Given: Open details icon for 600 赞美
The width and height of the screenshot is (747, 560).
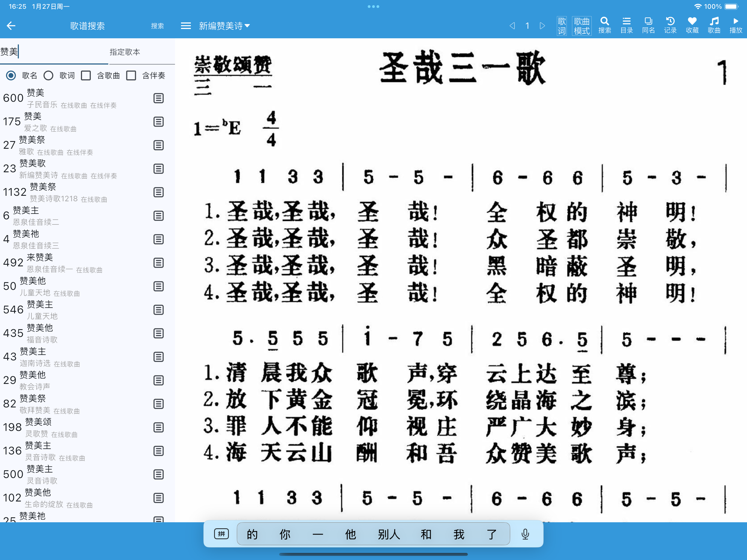Looking at the screenshot, I should 158,98.
